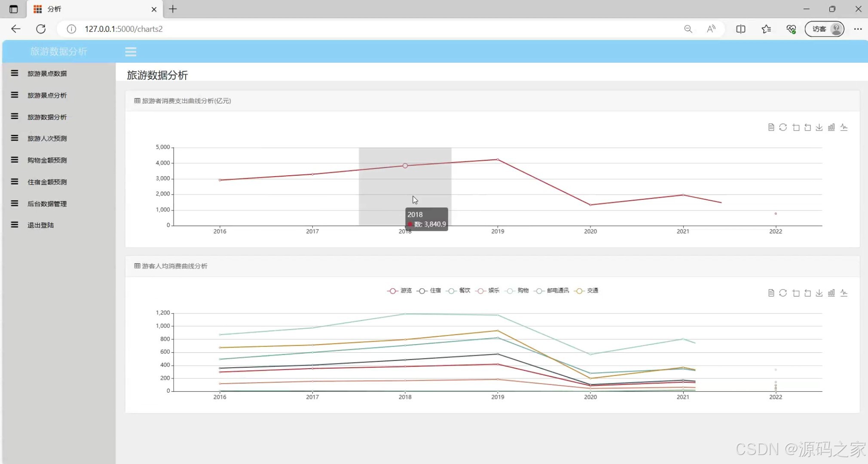
Task: Click the 旅游数据分析 header title link
Action: coord(59,52)
